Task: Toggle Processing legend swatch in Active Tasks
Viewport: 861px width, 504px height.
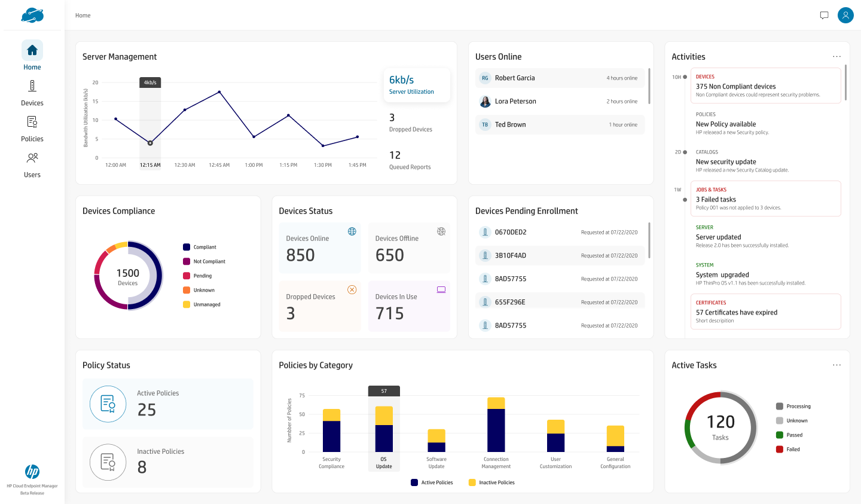Action: tap(780, 407)
